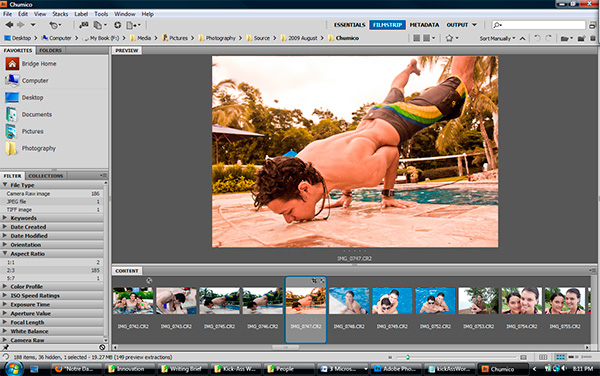Switch to Output workspace
The image size is (600, 376).
[457, 25]
